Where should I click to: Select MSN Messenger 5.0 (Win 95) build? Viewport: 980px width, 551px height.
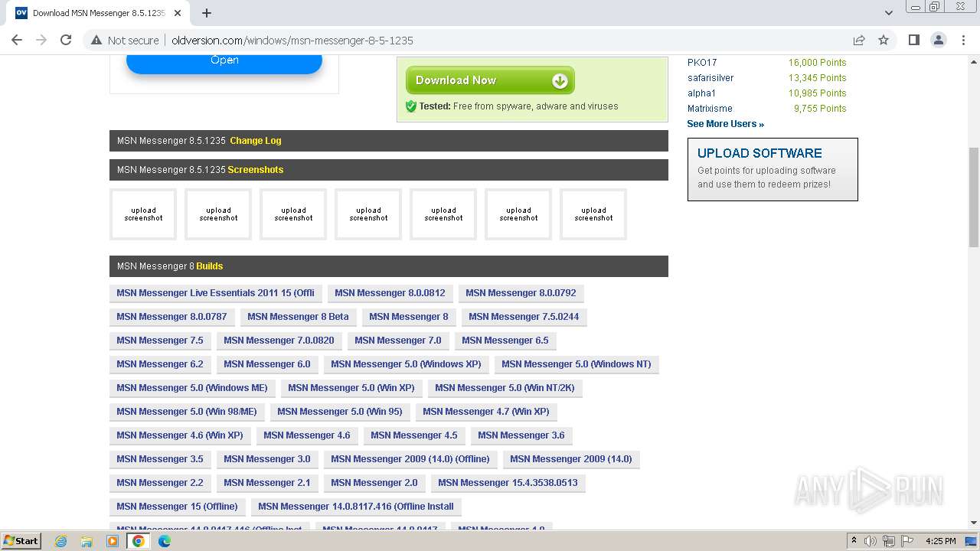tap(339, 412)
